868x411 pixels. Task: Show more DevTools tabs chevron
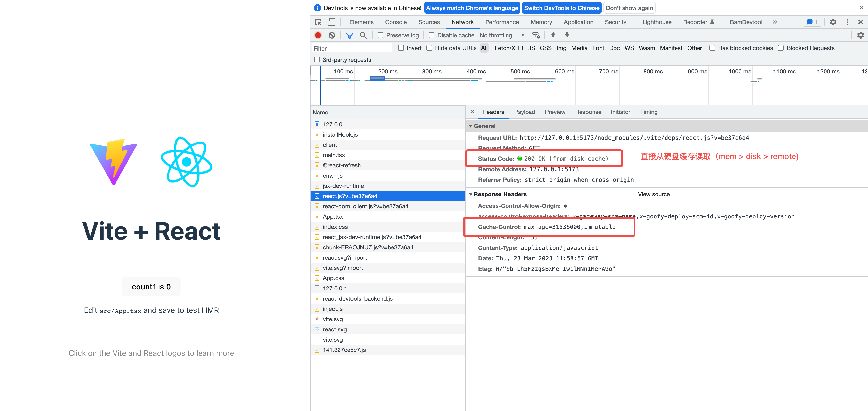pyautogui.click(x=775, y=22)
